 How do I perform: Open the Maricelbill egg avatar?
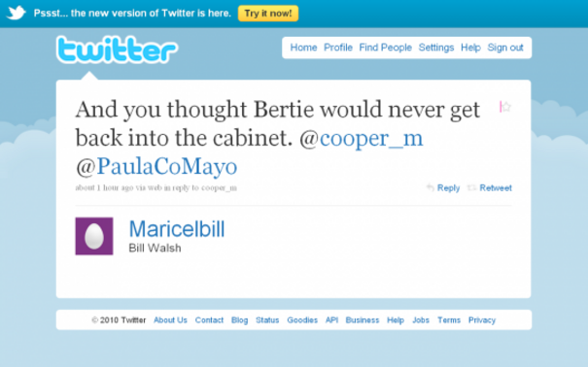pos(94,236)
